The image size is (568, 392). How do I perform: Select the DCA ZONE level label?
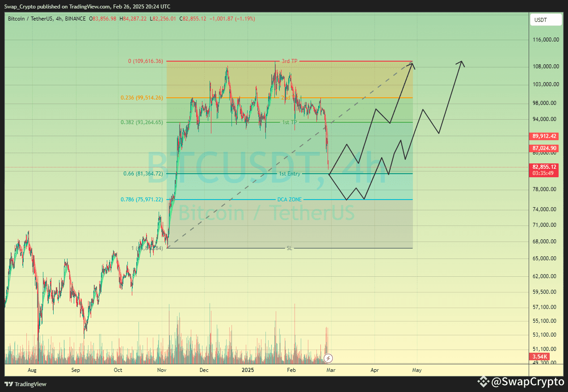pos(290,199)
